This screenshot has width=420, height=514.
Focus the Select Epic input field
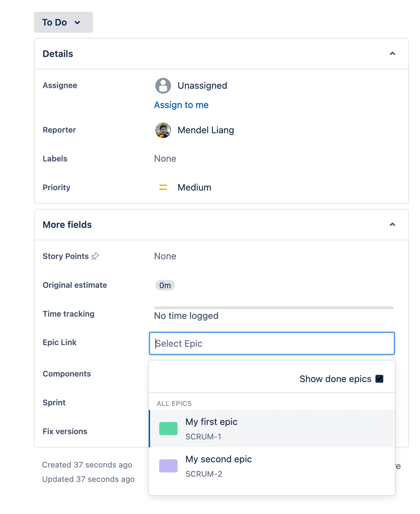tap(272, 343)
